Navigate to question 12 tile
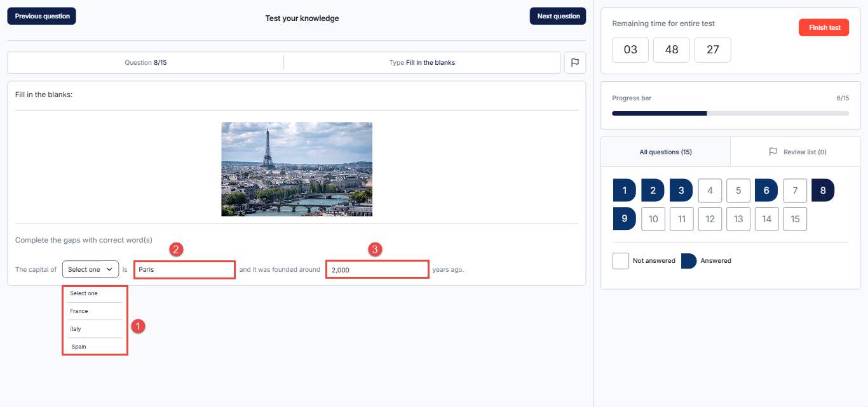 710,219
